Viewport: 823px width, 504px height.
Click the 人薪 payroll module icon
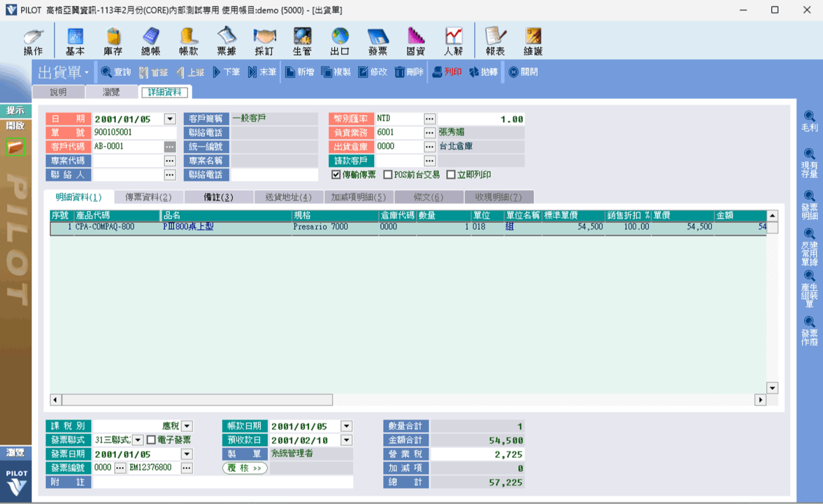pos(453,41)
